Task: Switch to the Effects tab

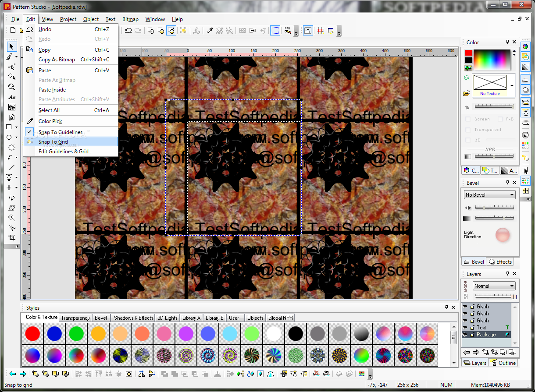Action: click(x=500, y=262)
